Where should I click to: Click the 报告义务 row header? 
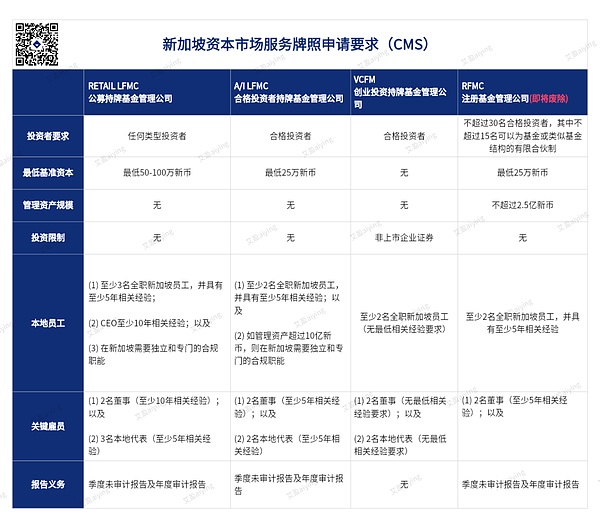click(47, 484)
